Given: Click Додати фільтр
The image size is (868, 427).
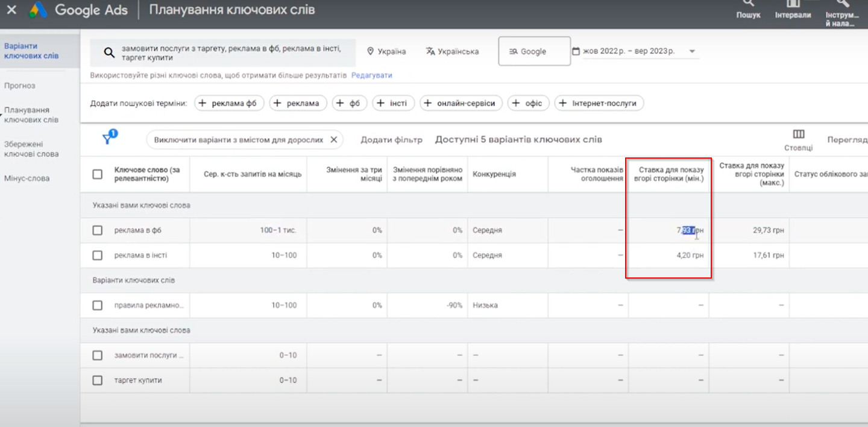Looking at the screenshot, I should click(x=391, y=140).
